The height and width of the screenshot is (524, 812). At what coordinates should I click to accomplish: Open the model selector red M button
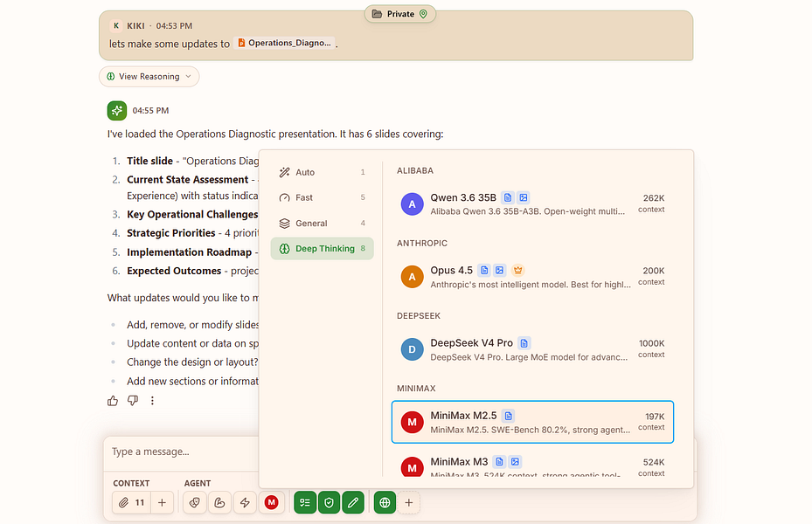pyautogui.click(x=271, y=502)
